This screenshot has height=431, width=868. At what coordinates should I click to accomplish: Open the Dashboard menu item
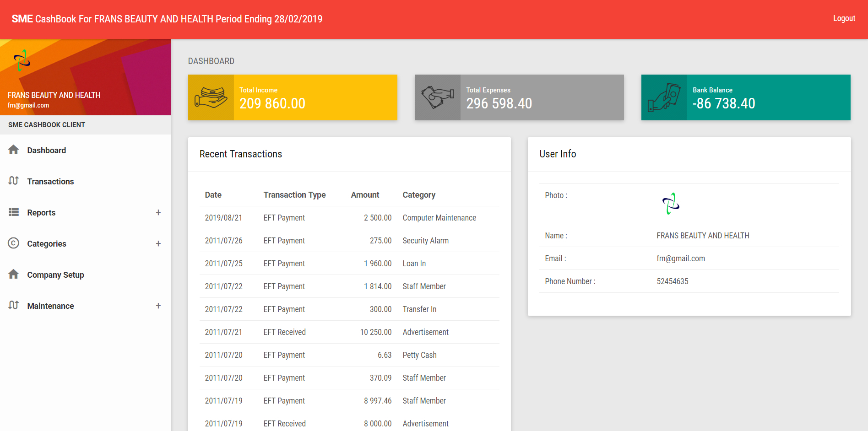pos(85,150)
